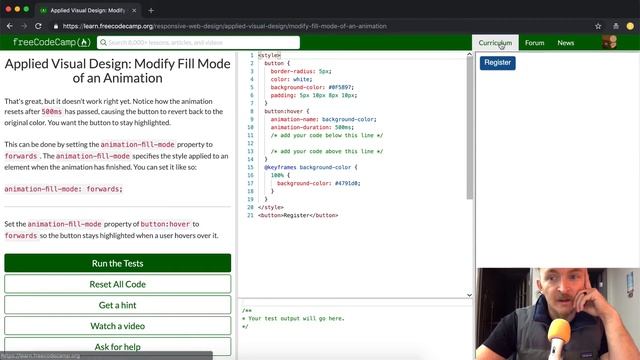Click the 'background-color: #0F5897;' code line
The height and width of the screenshot is (360, 640).
[312, 87]
